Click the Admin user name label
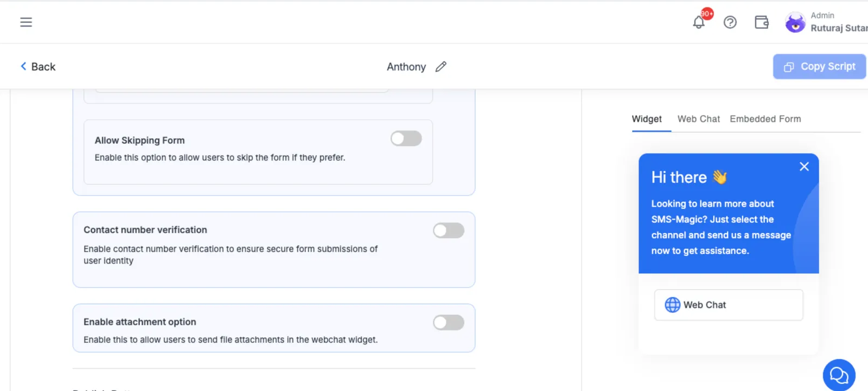 tap(822, 16)
